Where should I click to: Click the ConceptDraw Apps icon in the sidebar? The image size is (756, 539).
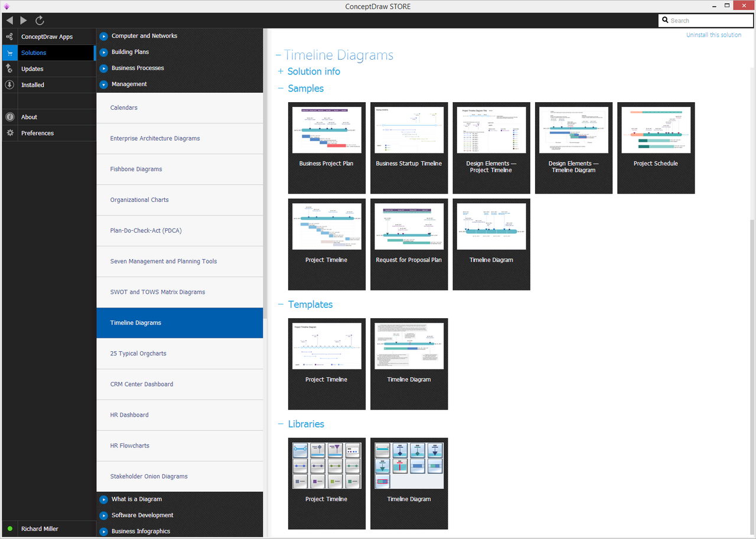tap(9, 37)
